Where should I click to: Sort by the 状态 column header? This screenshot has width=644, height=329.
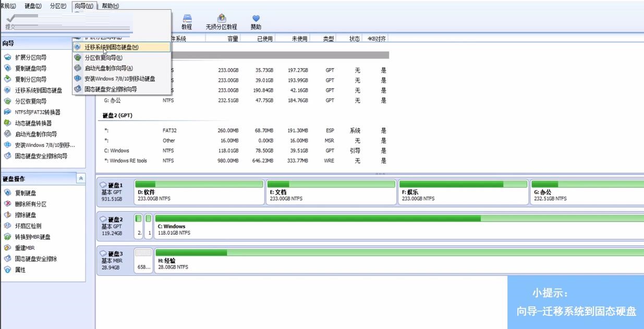coord(354,39)
